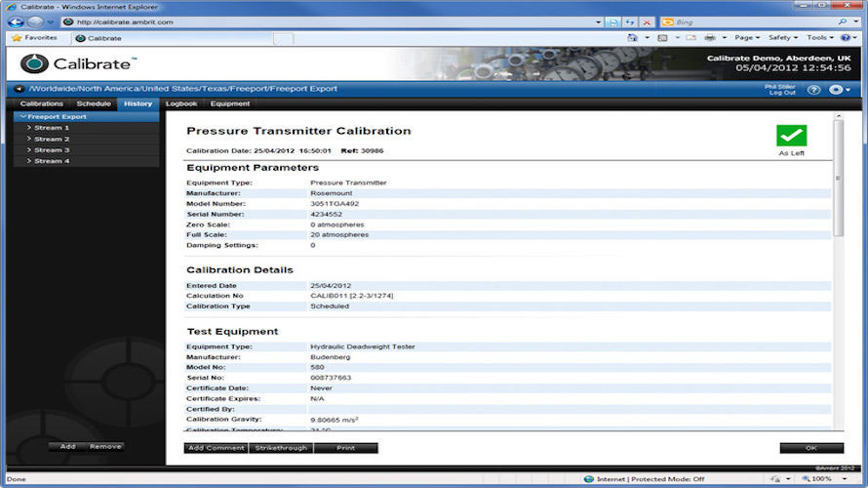Screen dimensions: 868x488
Task: Click the Strikethrough button
Action: (x=281, y=448)
